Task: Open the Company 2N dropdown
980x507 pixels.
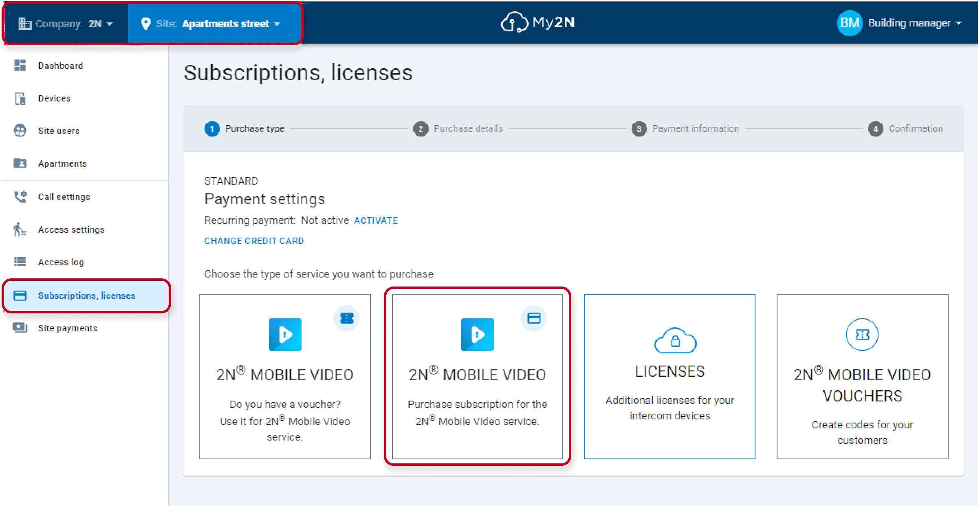Action: pyautogui.click(x=66, y=24)
